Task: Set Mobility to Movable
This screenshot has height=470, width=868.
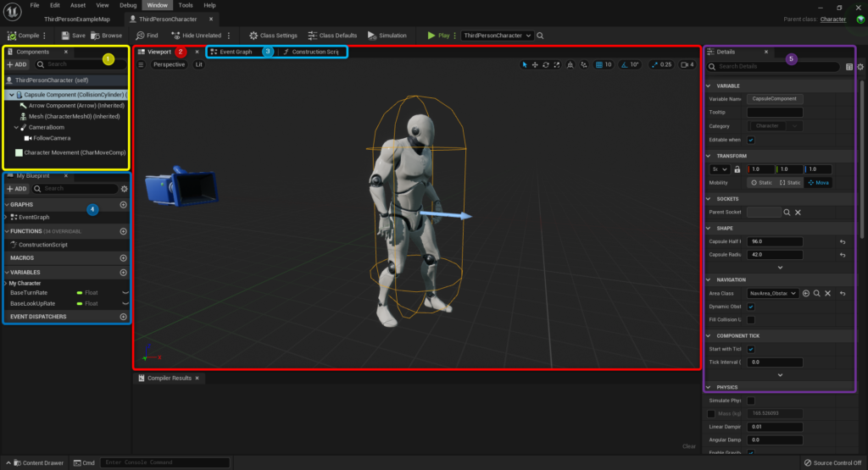Action: 818,182
